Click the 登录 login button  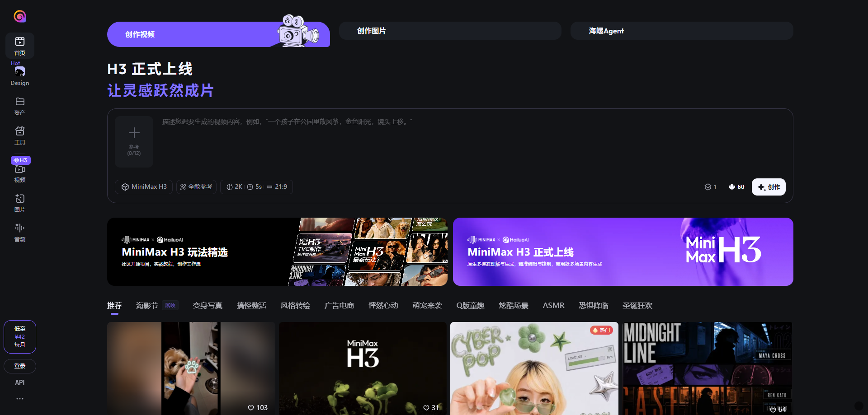point(20,366)
